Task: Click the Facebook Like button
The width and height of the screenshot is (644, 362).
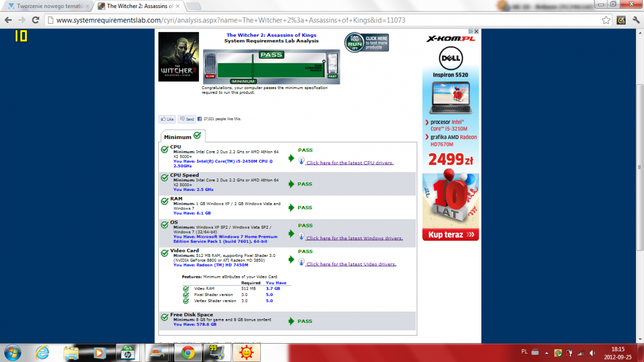Action: [x=167, y=119]
